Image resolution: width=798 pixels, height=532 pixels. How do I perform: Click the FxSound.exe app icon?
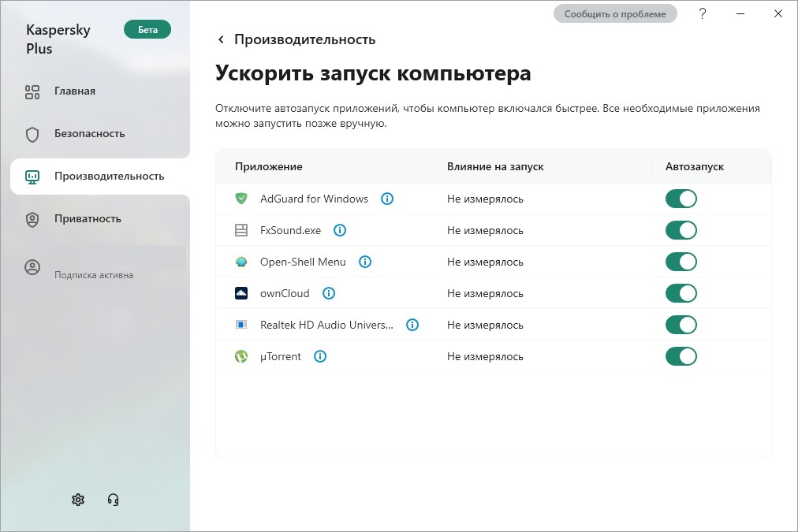click(241, 230)
